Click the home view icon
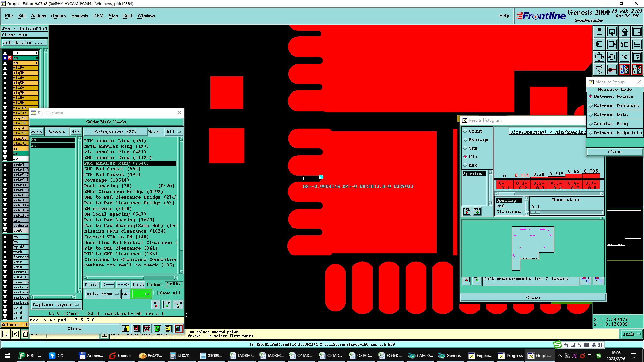This screenshot has height=362, width=644. tap(624, 32)
